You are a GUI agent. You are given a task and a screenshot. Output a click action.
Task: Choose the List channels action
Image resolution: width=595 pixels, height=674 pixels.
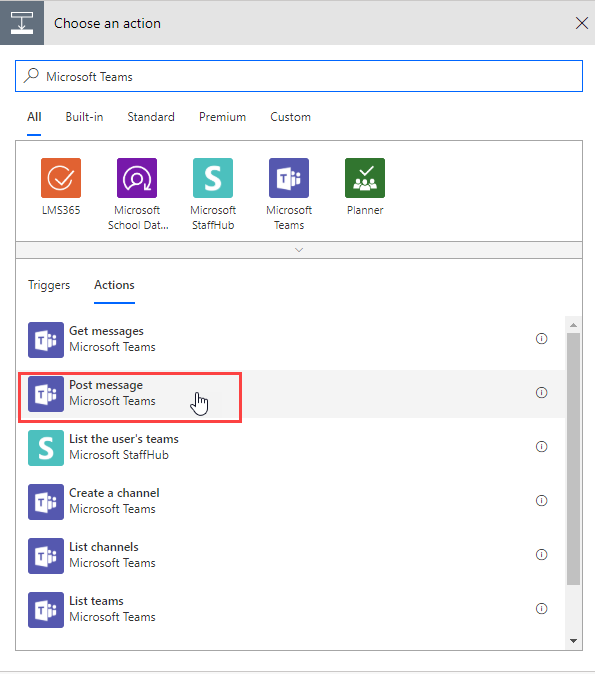[x=290, y=555]
